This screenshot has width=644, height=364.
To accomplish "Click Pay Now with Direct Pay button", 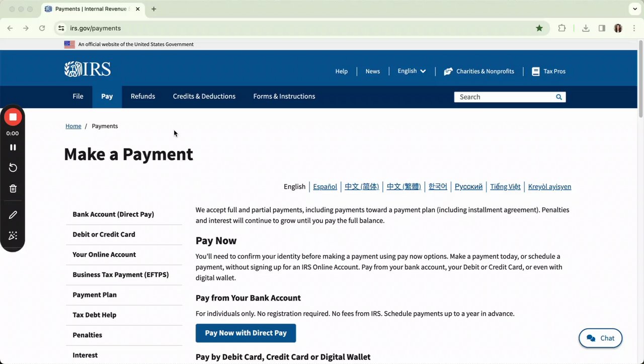I will click(246, 333).
